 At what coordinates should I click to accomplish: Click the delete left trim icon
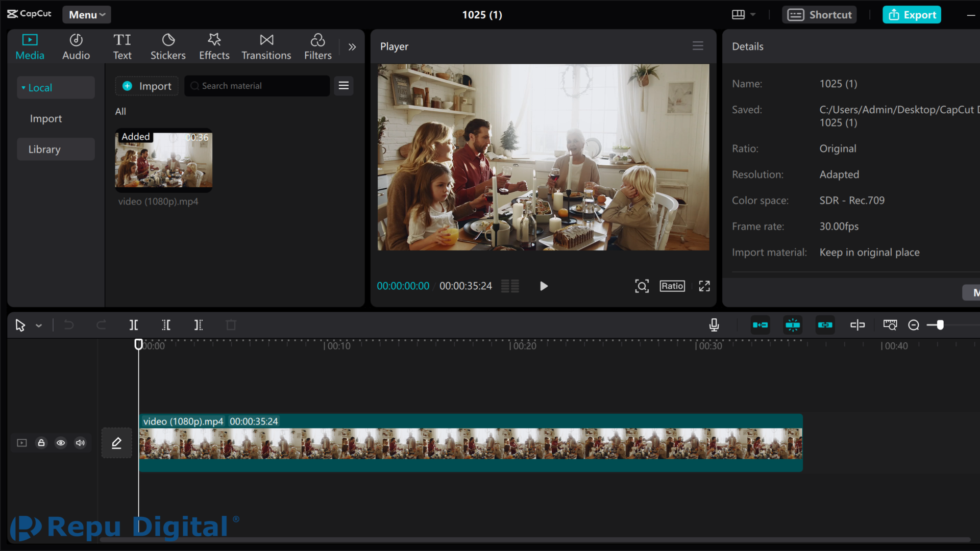pos(166,325)
